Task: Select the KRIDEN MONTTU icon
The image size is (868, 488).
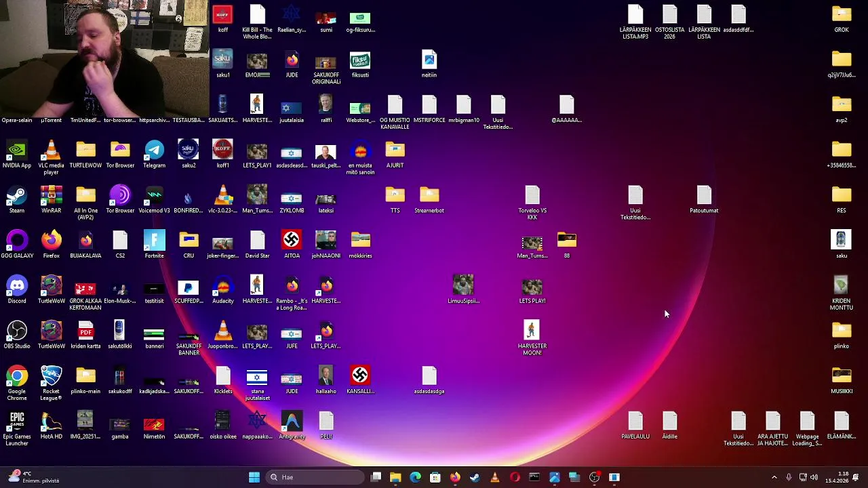Action: (x=842, y=293)
